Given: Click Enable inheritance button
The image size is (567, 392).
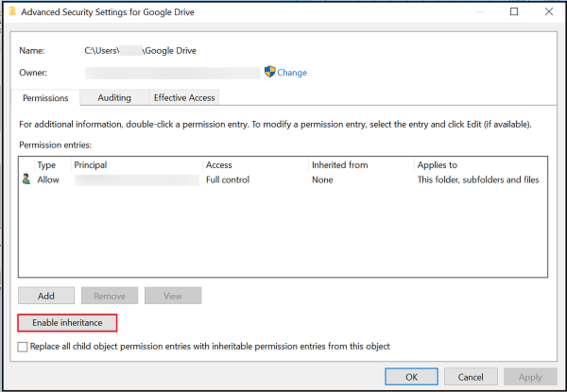Looking at the screenshot, I should coord(67,323).
